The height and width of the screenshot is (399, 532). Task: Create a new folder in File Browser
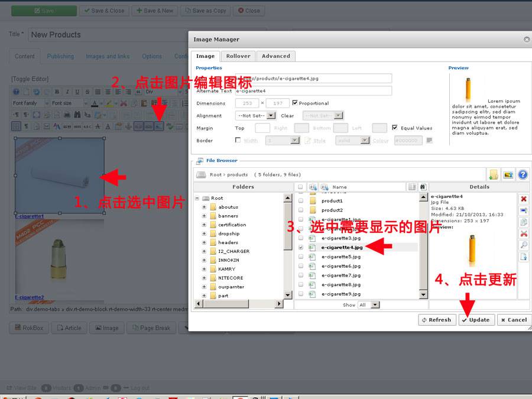click(x=494, y=175)
